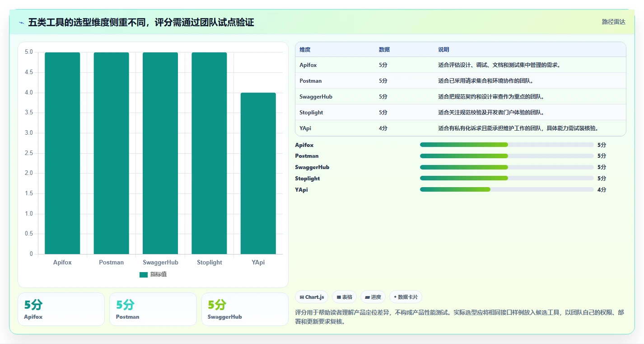Viewport: 644px width, 344px height.
Task: Click the Apifox progress bar
Action: click(x=507, y=145)
